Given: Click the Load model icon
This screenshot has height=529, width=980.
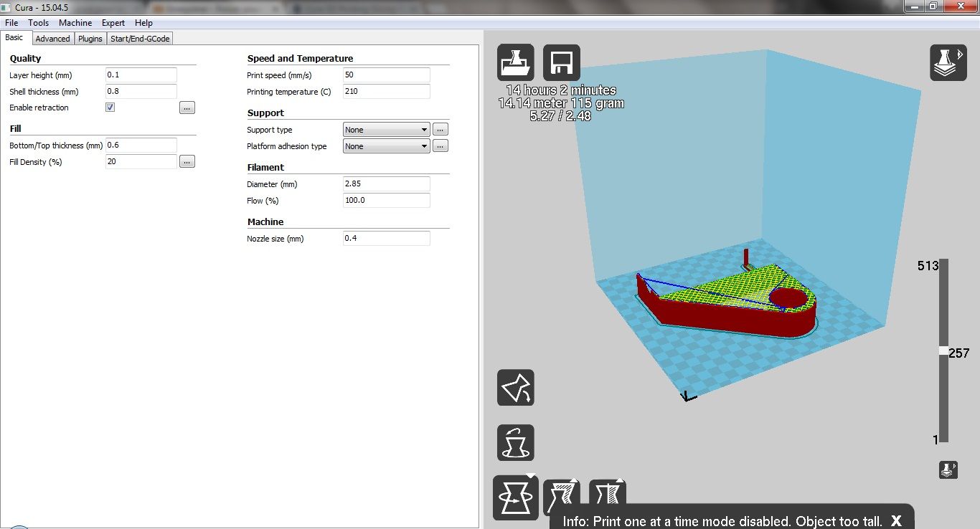Looking at the screenshot, I should [516, 63].
